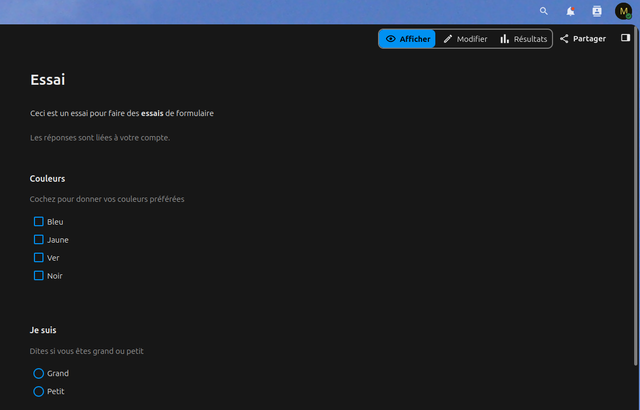The image size is (640, 410).
Task: Tick the Ver color checkbox
Action: click(38, 257)
